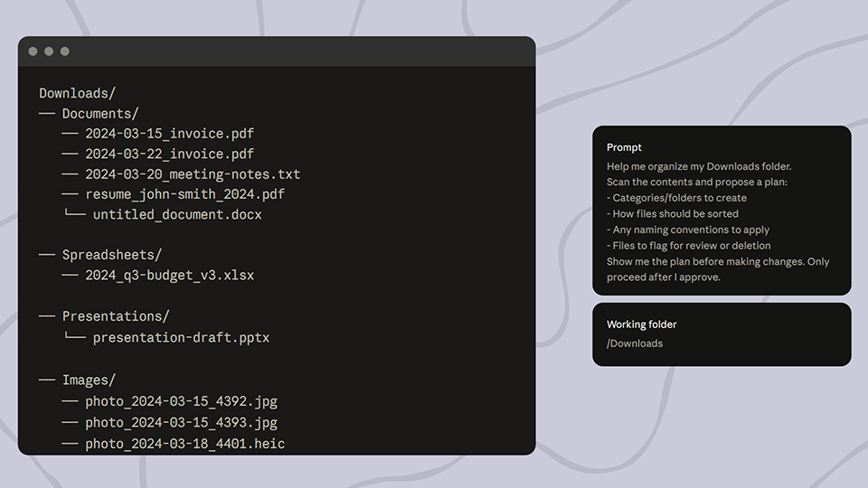Open 2024-03-20_meeting-notes.txt
This screenshot has height=488, width=868.
[193, 174]
